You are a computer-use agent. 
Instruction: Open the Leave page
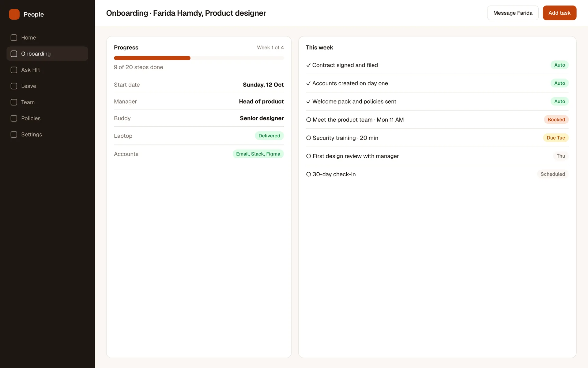click(x=47, y=86)
